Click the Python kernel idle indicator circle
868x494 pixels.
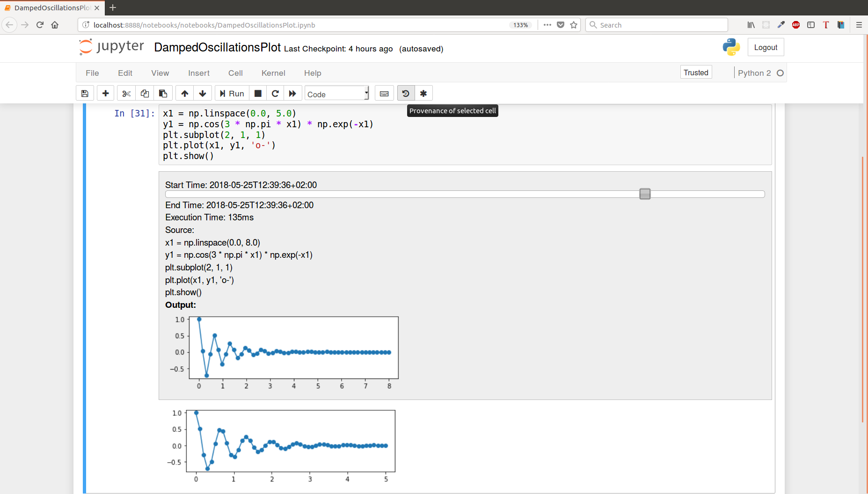(780, 73)
